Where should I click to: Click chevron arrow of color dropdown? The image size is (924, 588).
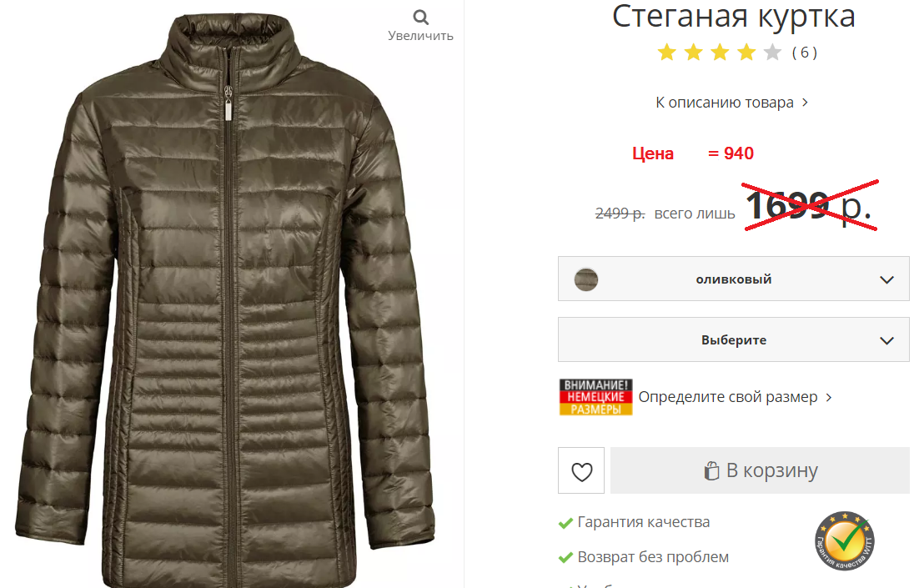(886, 280)
